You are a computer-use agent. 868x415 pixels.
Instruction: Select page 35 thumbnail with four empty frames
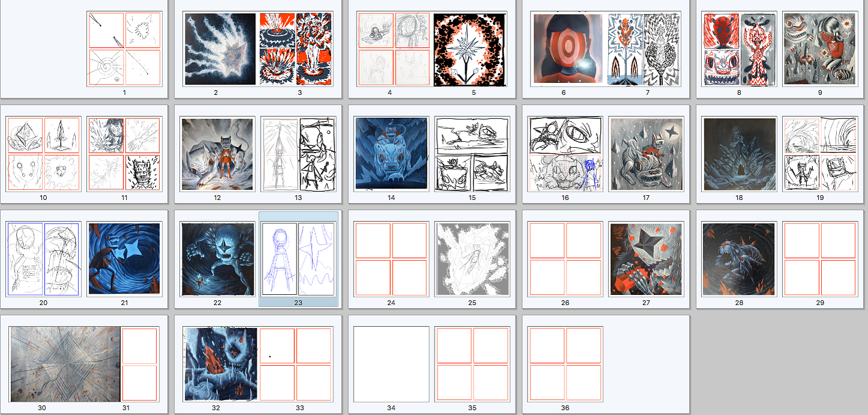click(472, 365)
